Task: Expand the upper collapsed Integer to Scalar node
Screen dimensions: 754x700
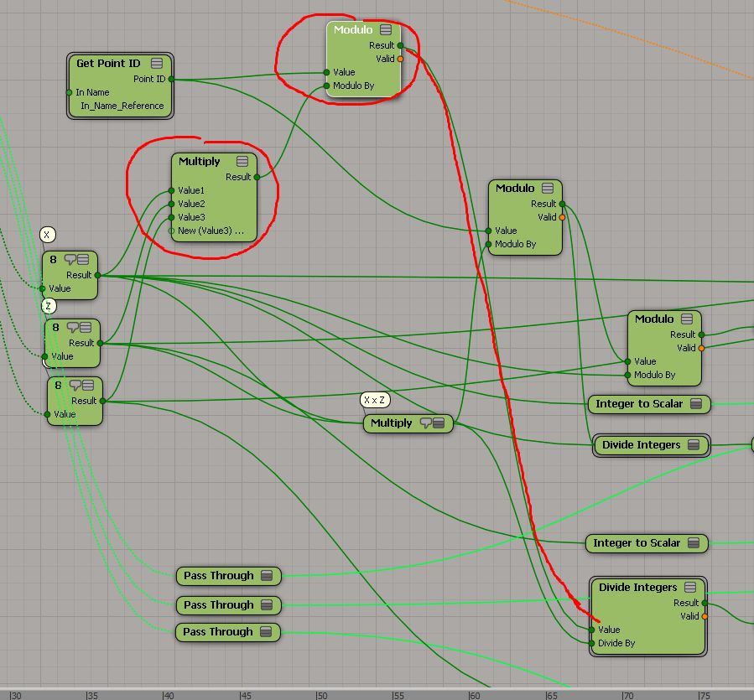Action: (x=695, y=404)
